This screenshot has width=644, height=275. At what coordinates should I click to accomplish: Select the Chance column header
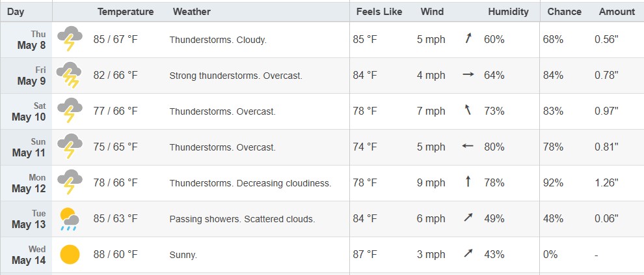(565, 12)
